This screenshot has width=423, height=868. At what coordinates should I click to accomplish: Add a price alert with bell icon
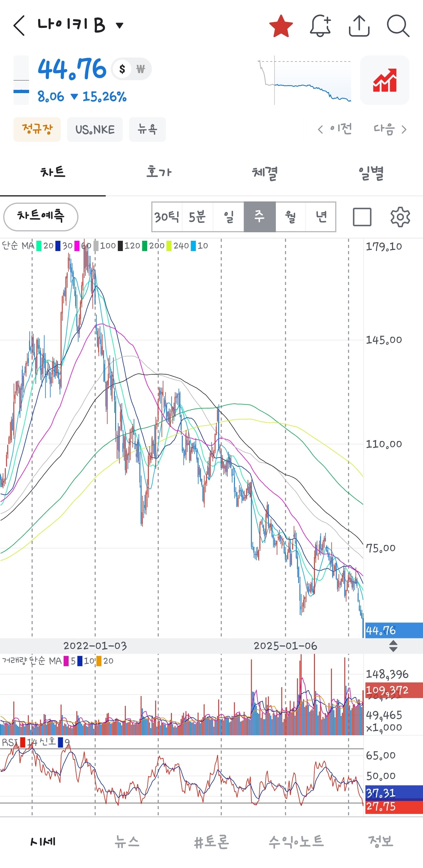click(x=320, y=26)
